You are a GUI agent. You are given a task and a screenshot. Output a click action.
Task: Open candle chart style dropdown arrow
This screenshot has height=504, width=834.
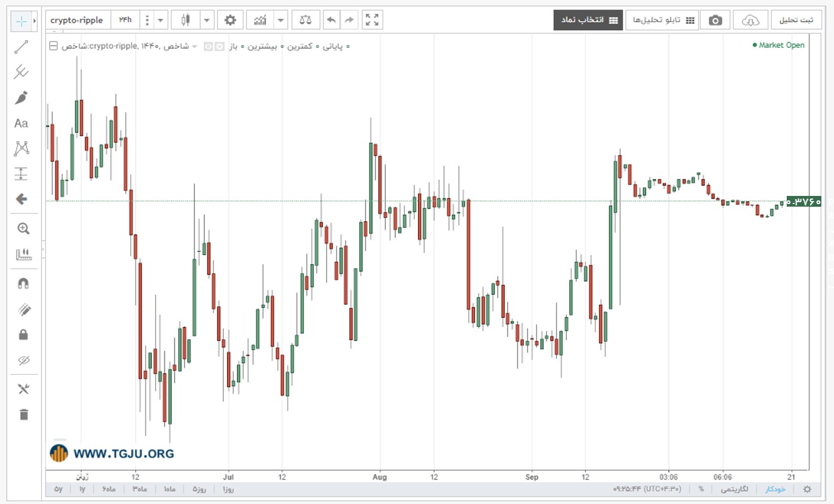coord(207,20)
